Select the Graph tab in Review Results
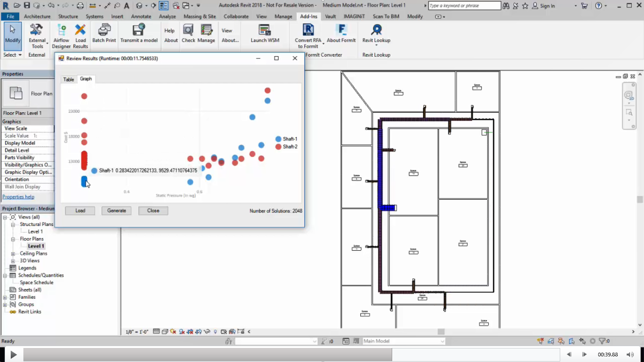The height and width of the screenshot is (362, 644). tap(86, 79)
